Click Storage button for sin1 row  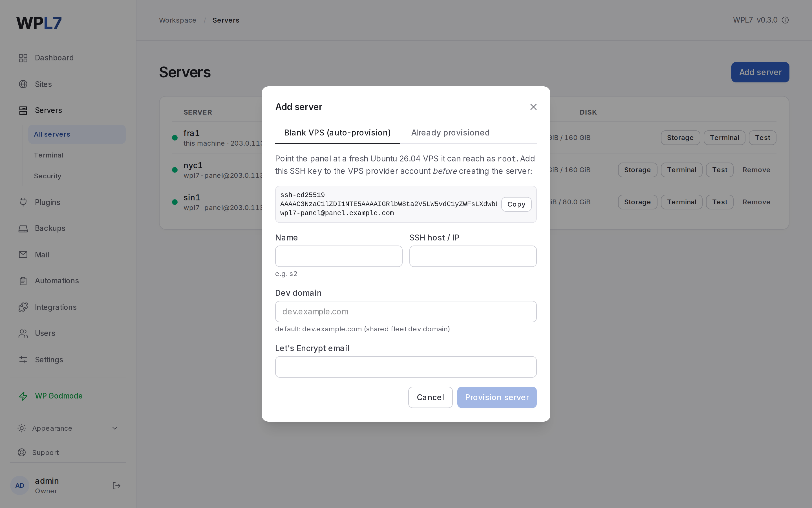click(637, 202)
